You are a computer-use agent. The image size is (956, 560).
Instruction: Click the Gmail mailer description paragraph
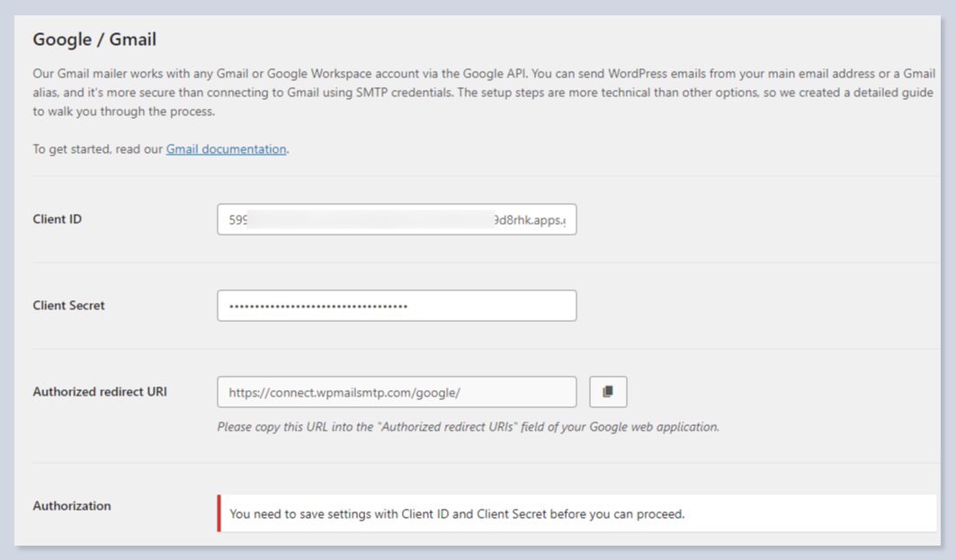point(484,93)
